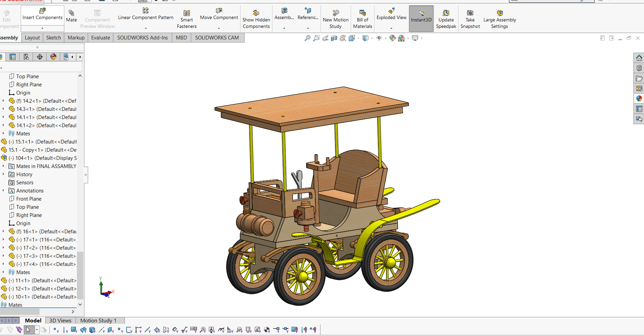Open Insert Components dropdown arrow
644x336 pixels.
43,28
